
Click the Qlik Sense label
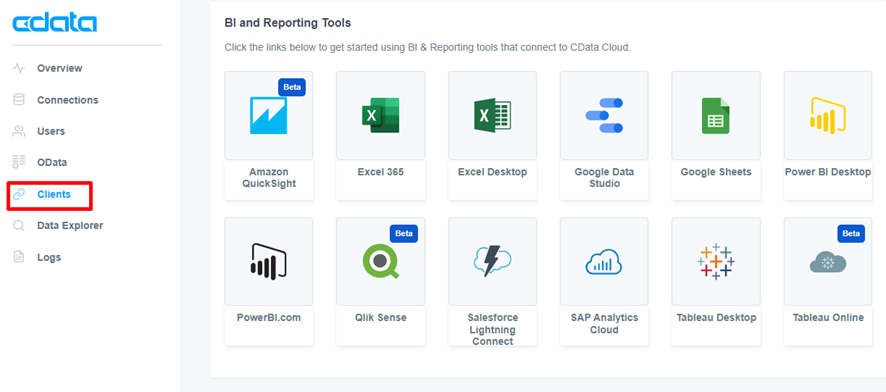pos(381,318)
